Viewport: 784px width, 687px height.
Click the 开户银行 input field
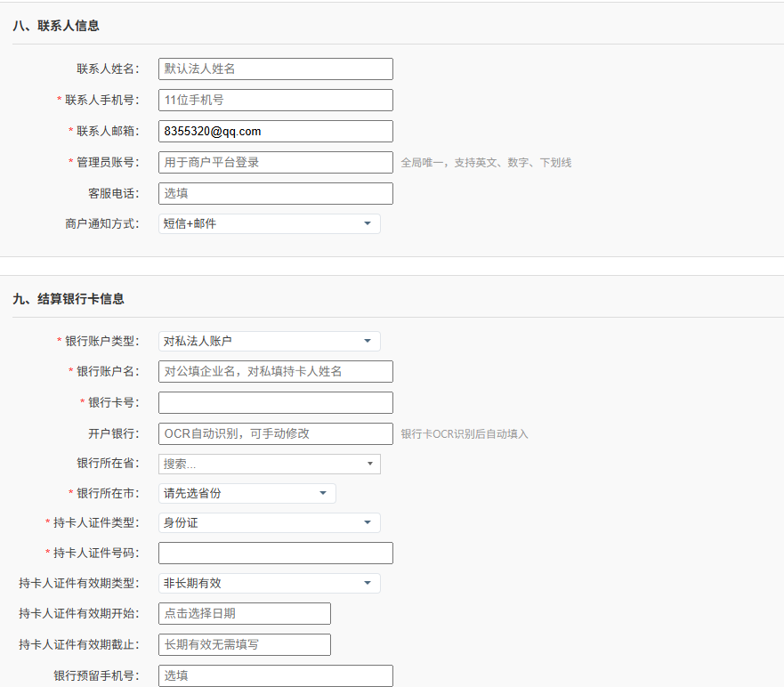click(x=275, y=433)
